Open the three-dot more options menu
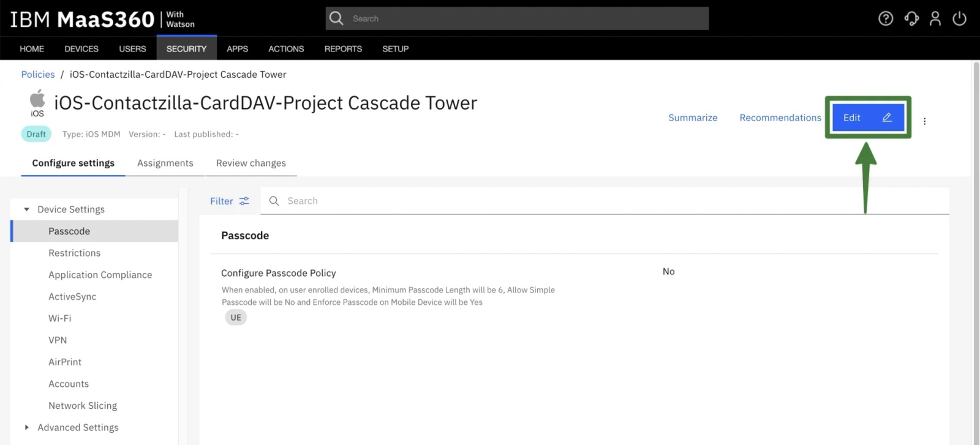Screen dimensions: 980x445 (925, 121)
